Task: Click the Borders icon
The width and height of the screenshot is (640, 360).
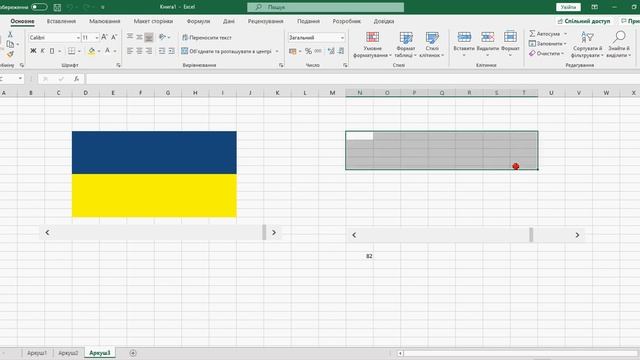Action: click(x=71, y=51)
